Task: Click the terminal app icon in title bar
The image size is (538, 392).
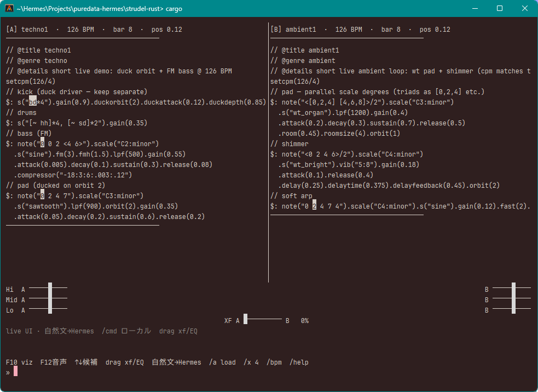Action: point(9,8)
